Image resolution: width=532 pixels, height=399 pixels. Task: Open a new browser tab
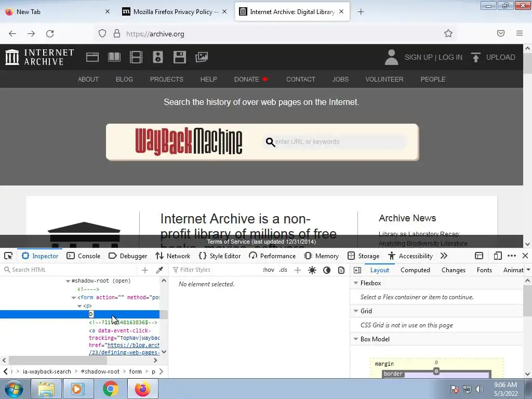(x=361, y=12)
